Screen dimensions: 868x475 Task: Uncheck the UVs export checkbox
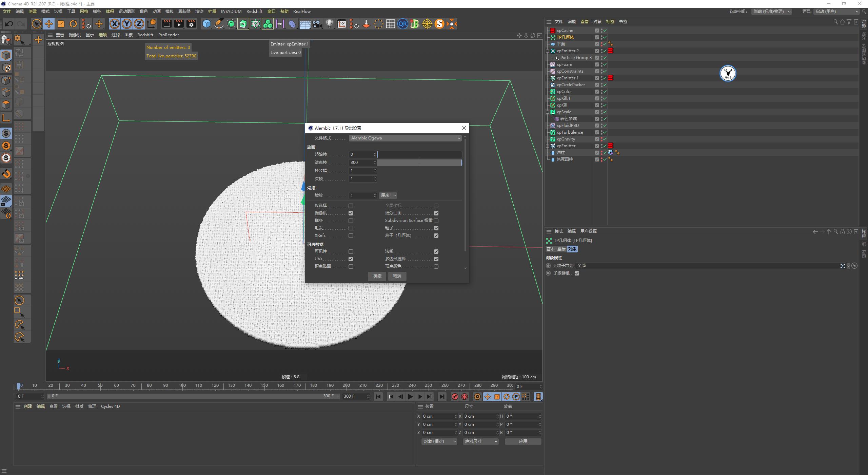[x=351, y=259]
